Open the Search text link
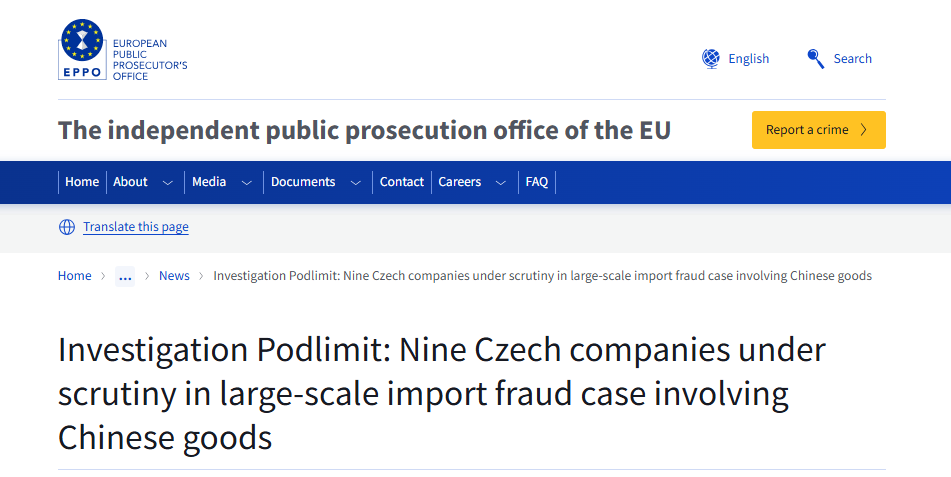951x477 pixels. [853, 59]
